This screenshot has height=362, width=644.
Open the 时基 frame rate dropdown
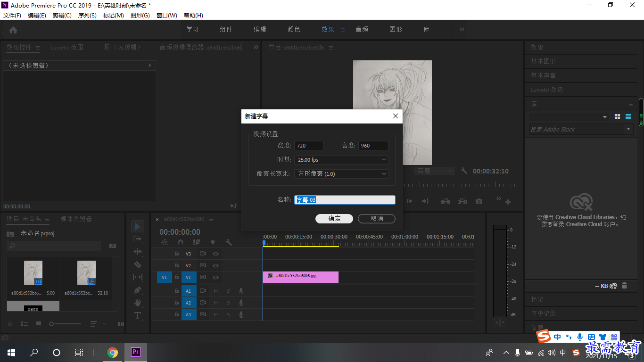(341, 160)
